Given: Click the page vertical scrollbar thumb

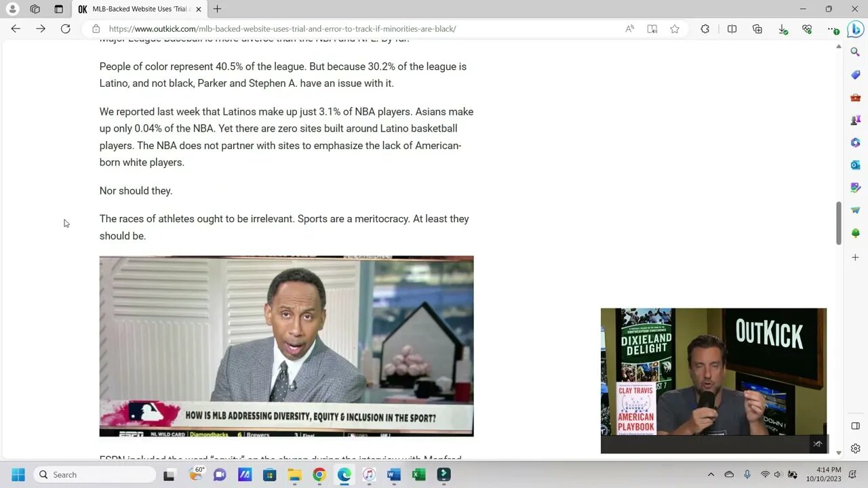Looking at the screenshot, I should point(839,223).
